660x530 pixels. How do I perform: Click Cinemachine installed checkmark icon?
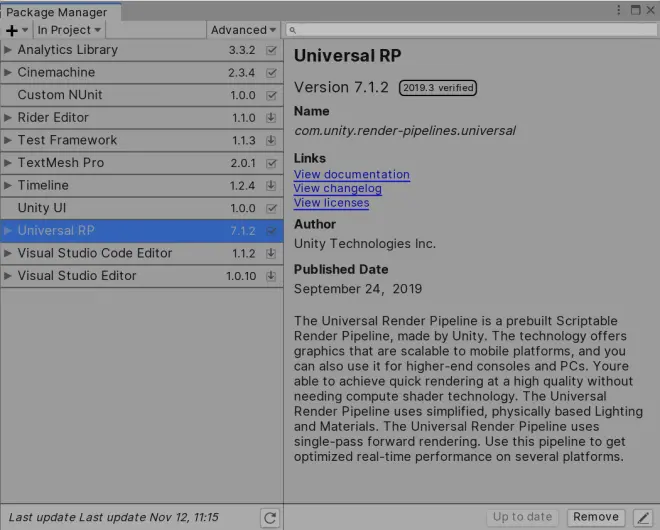[x=271, y=73]
